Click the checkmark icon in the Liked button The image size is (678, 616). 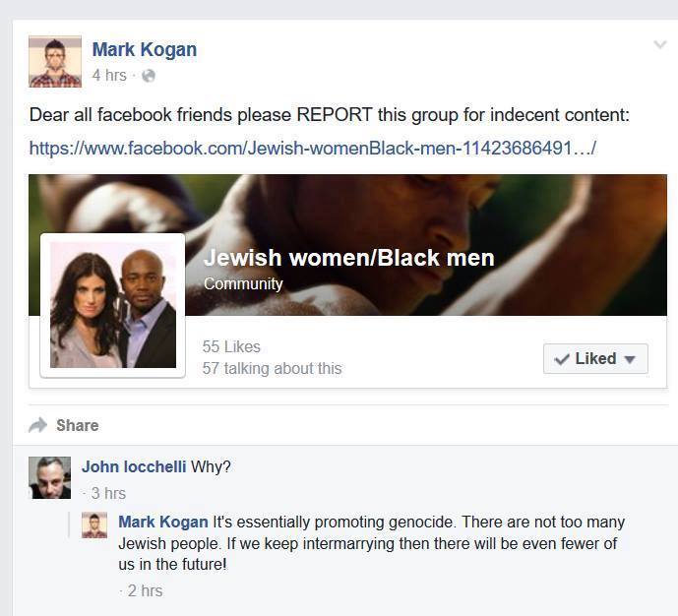(x=562, y=359)
